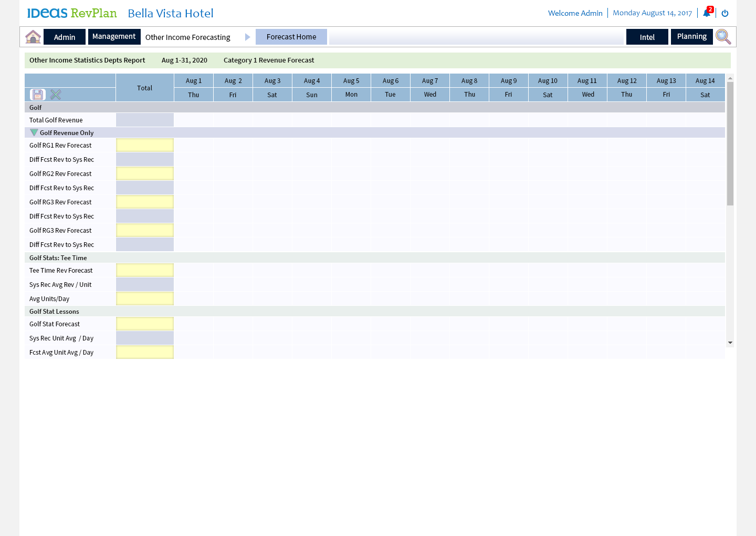This screenshot has width=756, height=536.
Task: Click the breadcrumb arrow after Other Income Forecasting
Action: (247, 37)
